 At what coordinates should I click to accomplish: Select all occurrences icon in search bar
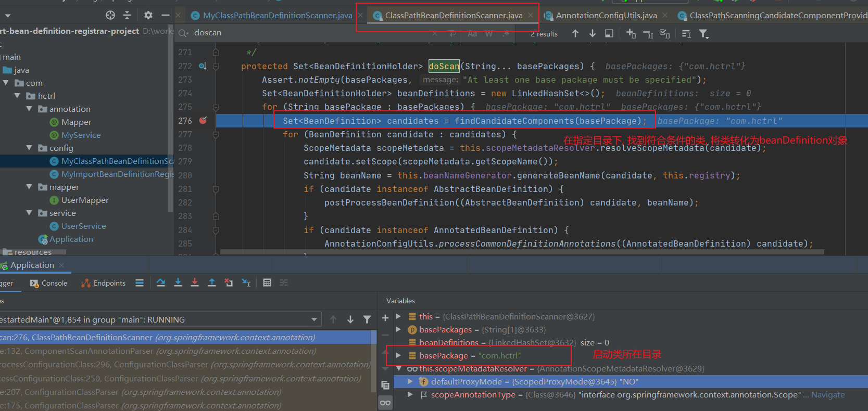tap(665, 34)
